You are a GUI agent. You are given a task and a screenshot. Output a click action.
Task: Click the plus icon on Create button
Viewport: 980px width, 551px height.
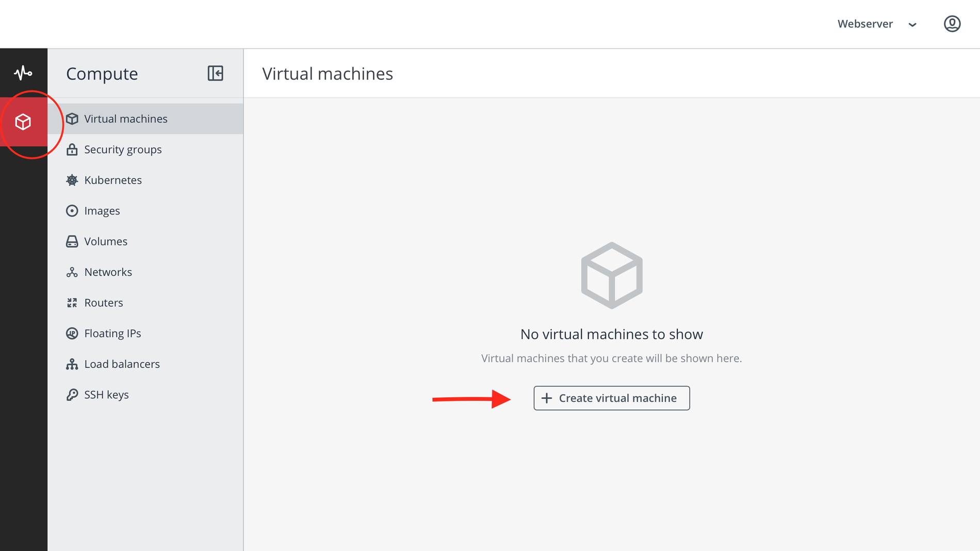pyautogui.click(x=547, y=398)
